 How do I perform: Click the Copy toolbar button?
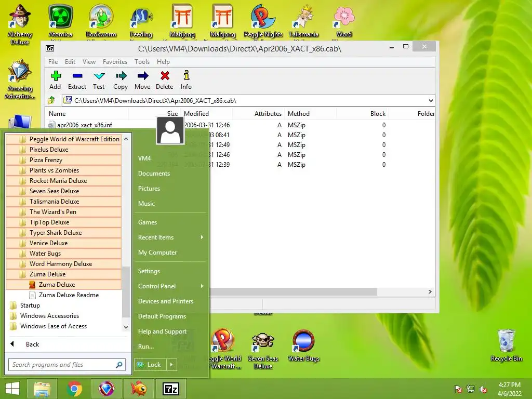point(121,81)
